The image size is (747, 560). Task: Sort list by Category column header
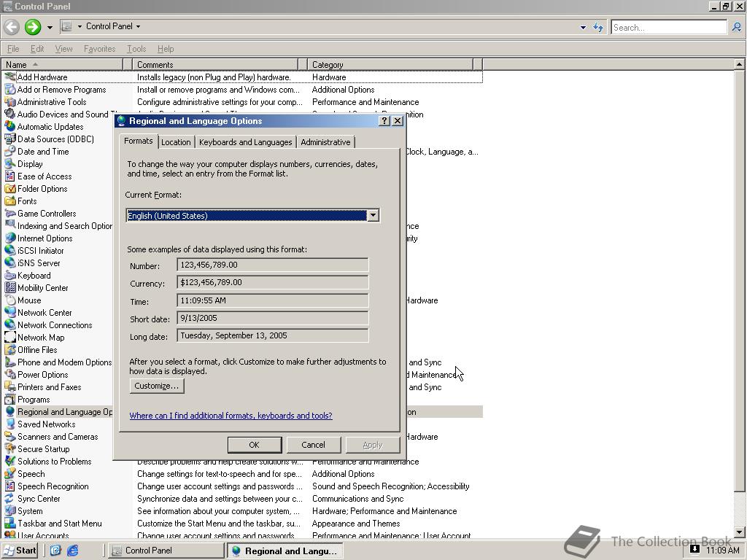click(x=390, y=64)
